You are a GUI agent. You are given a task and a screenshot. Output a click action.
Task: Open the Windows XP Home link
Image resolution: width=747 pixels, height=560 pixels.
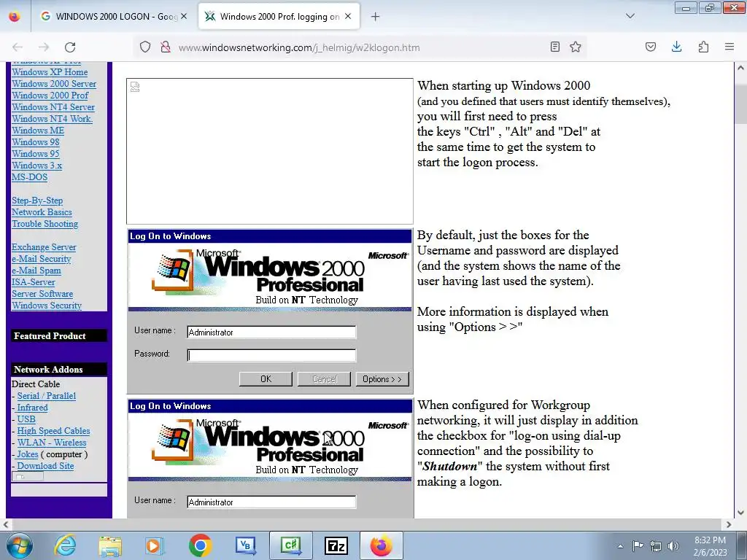(x=50, y=72)
